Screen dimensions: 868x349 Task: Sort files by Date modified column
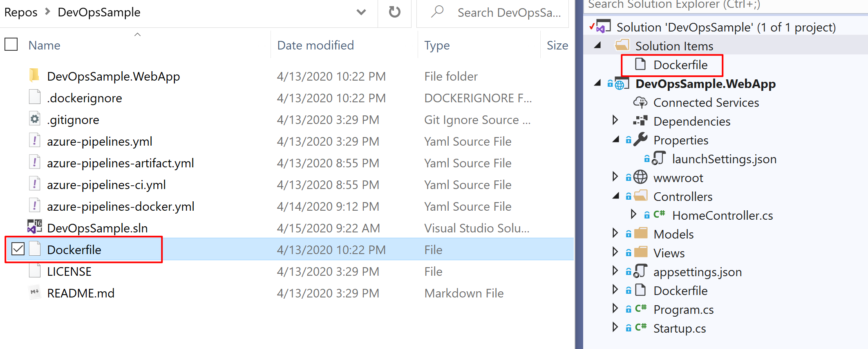315,45
